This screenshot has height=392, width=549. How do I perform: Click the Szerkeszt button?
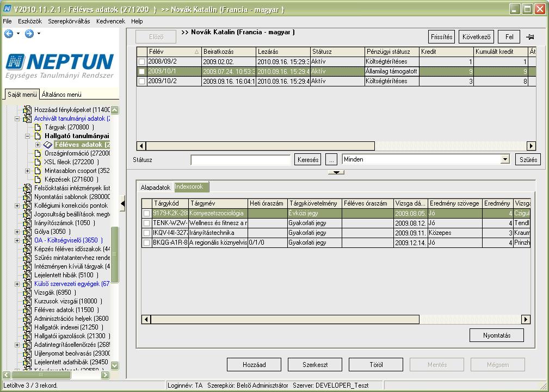point(315,365)
